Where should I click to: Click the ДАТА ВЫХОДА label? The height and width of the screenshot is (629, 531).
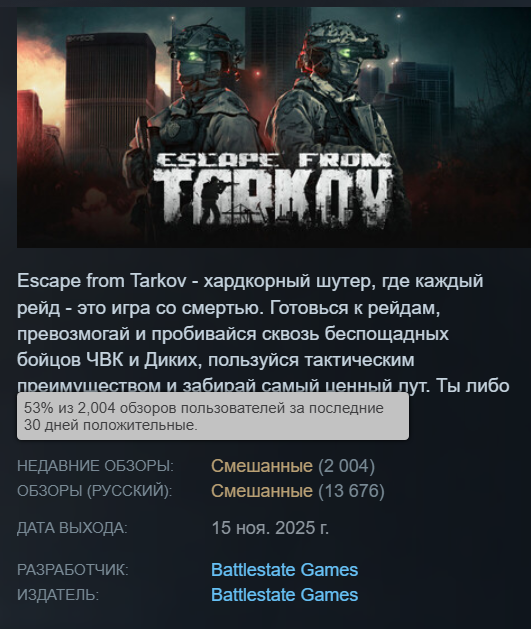72,528
